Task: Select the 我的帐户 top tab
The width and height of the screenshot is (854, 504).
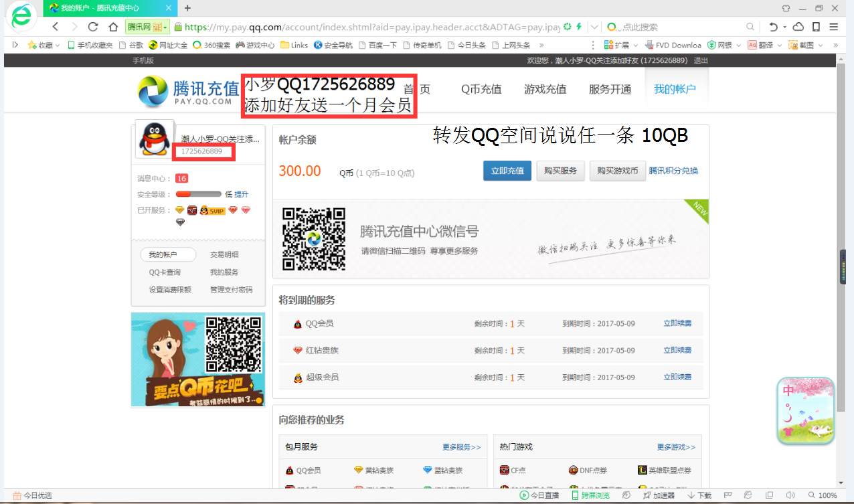Action: point(675,89)
